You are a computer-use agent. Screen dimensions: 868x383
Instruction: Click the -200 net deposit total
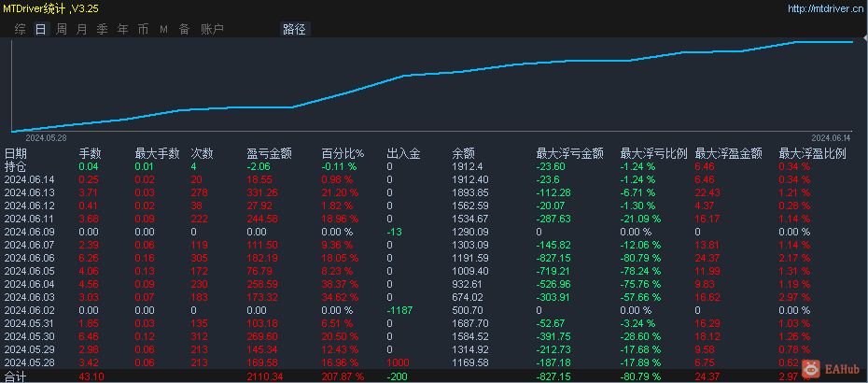398,376
